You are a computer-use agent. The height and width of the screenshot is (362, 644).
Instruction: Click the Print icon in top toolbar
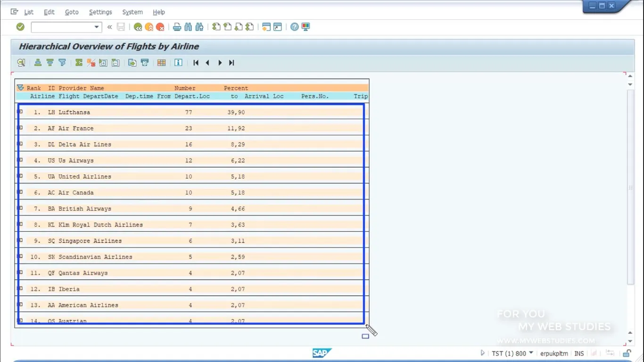tap(177, 27)
